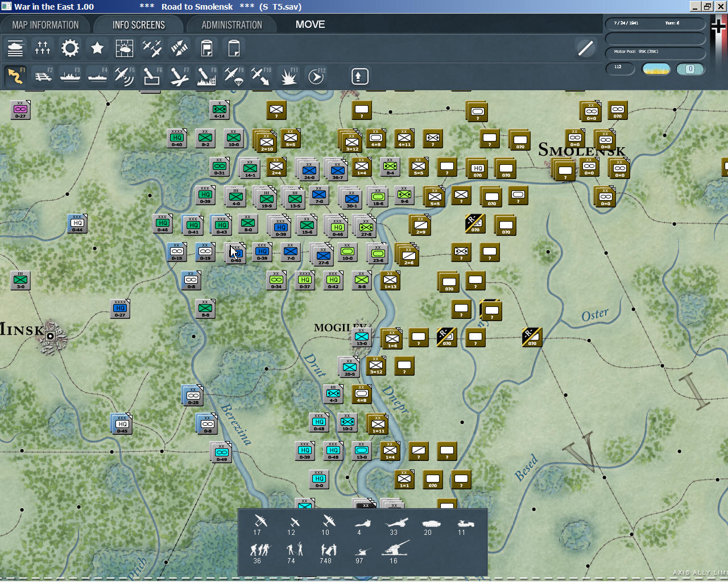
Task: Open the Administration tab
Action: pyautogui.click(x=231, y=25)
